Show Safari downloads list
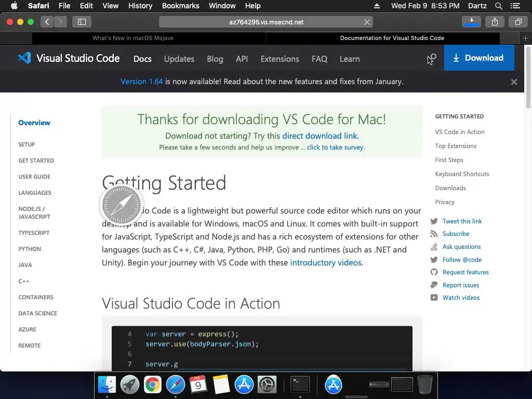The width and height of the screenshot is (532, 399). [471, 22]
